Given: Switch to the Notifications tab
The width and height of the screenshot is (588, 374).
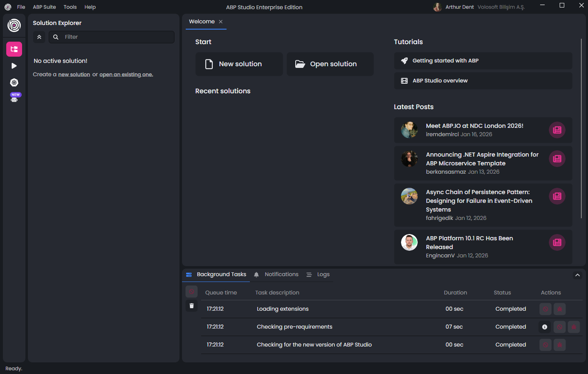Looking at the screenshot, I should pyautogui.click(x=276, y=274).
